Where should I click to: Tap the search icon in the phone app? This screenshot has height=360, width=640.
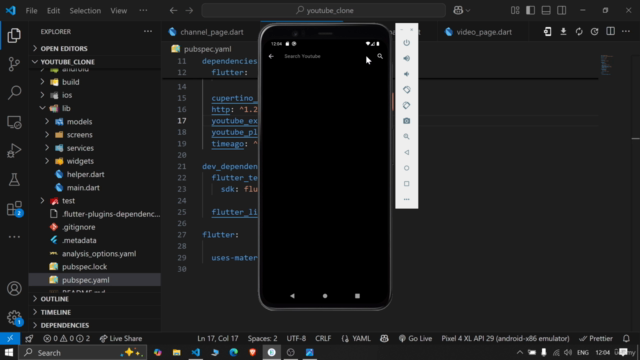pos(380,56)
